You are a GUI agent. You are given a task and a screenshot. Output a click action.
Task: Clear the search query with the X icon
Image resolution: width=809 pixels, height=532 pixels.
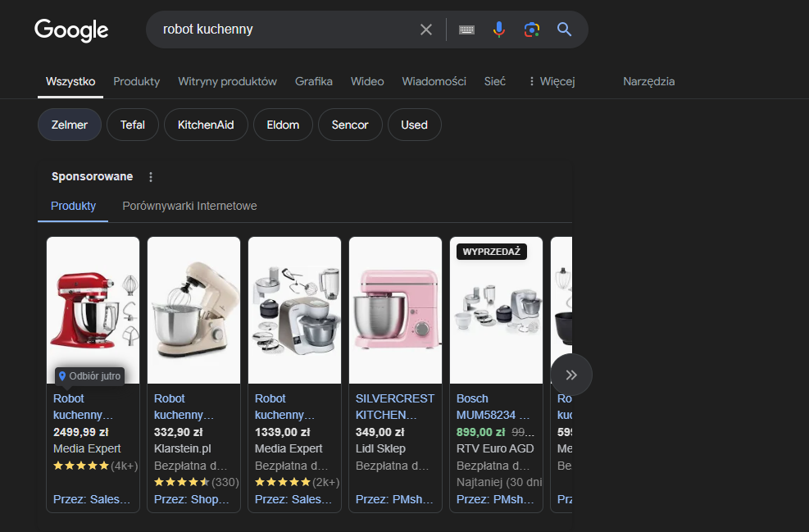(426, 30)
